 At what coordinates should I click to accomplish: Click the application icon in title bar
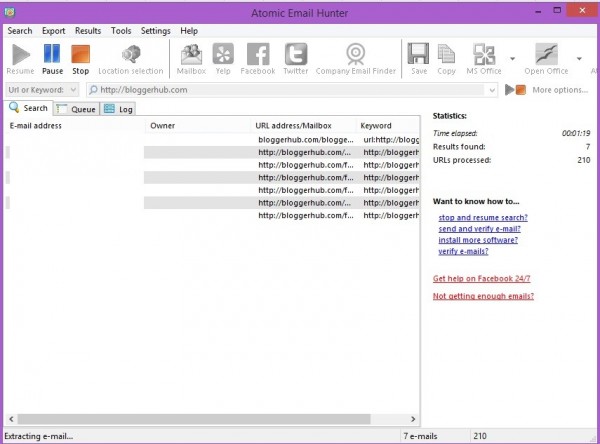[10, 12]
